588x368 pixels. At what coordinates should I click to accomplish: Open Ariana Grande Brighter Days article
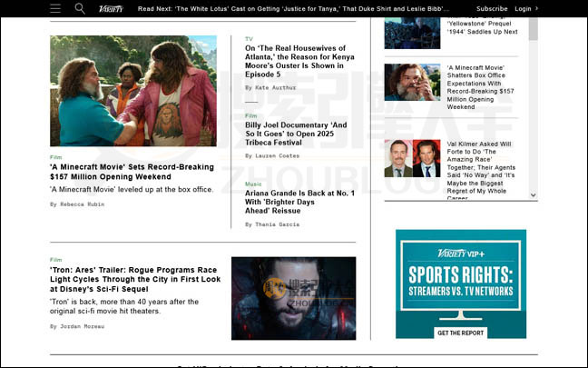coord(299,202)
